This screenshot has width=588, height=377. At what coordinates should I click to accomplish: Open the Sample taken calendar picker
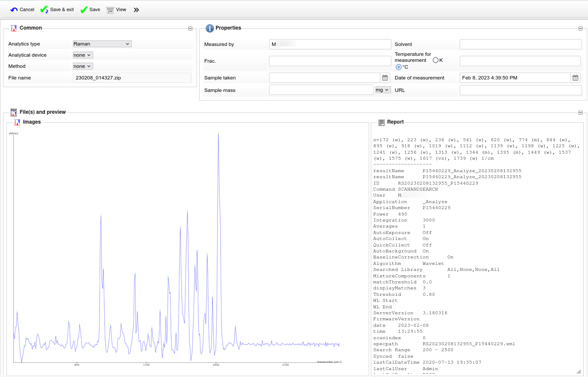coord(385,78)
